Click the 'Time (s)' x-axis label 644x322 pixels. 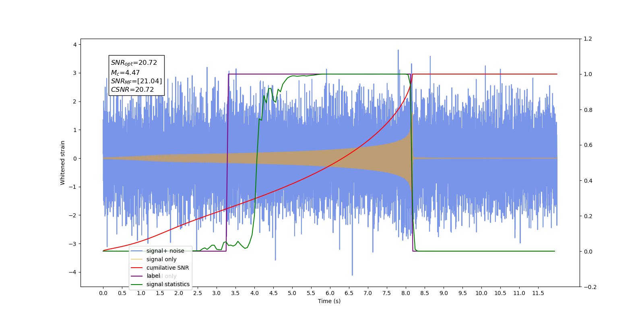point(329,301)
